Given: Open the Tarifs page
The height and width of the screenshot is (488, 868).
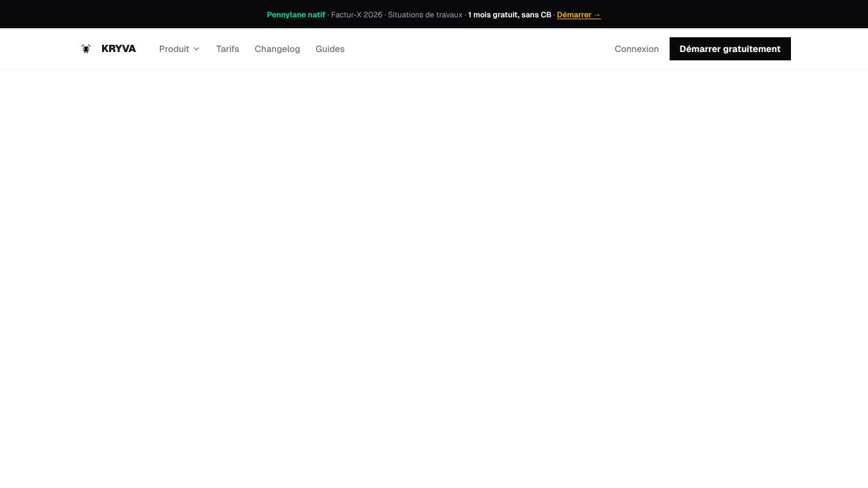Looking at the screenshot, I should pos(228,49).
